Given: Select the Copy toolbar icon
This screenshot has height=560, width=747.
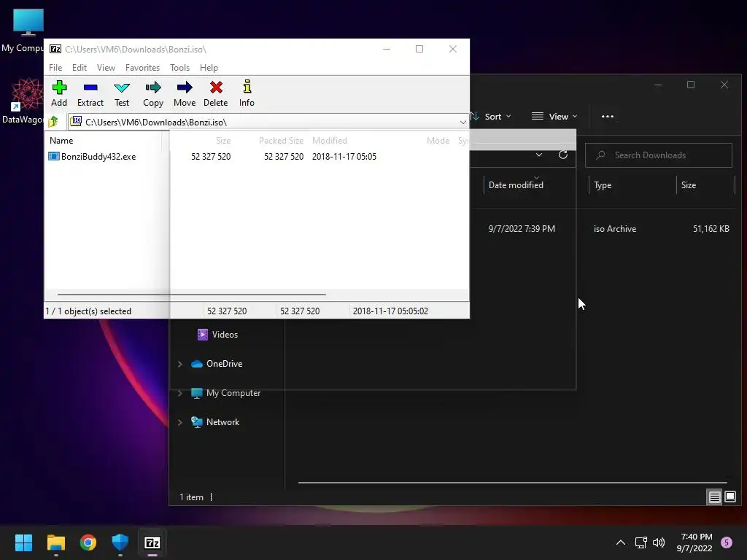Looking at the screenshot, I should [x=153, y=93].
